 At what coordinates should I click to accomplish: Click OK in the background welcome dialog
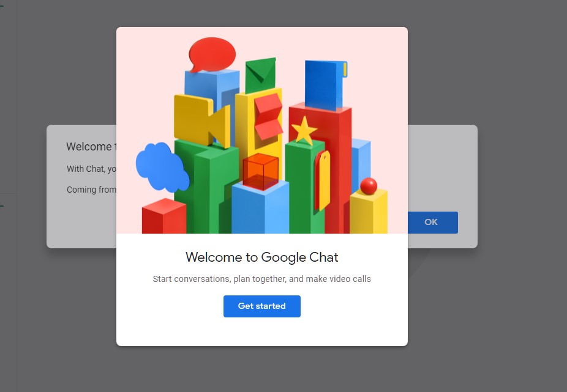click(433, 222)
